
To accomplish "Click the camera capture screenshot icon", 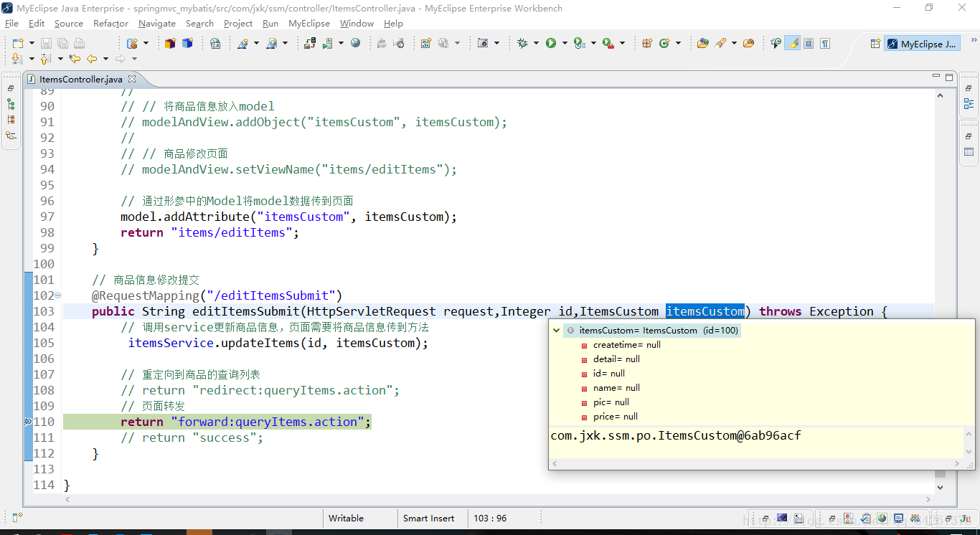I will (x=483, y=43).
